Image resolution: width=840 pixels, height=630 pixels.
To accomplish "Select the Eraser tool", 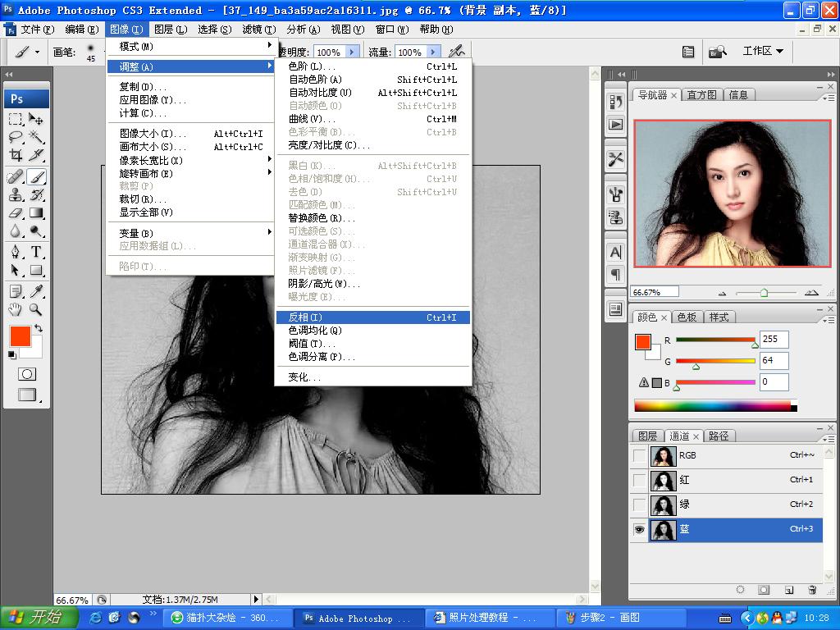I will point(16,212).
